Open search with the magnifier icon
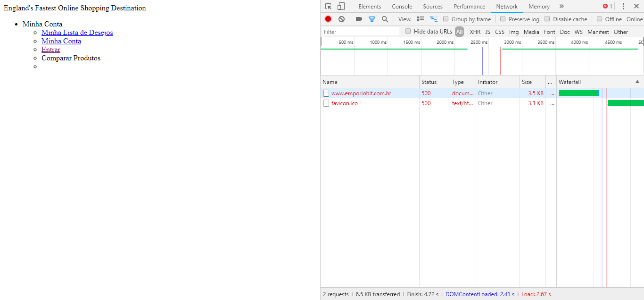This screenshot has height=300, width=644. point(385,19)
